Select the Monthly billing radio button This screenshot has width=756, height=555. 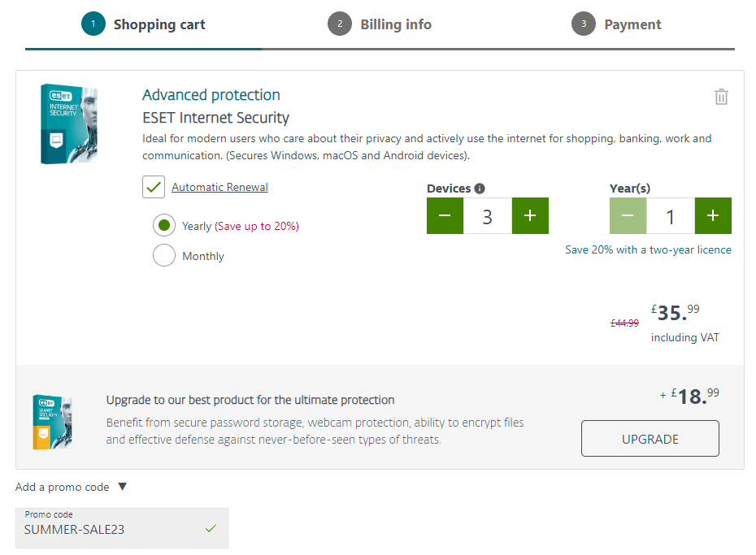pos(163,255)
